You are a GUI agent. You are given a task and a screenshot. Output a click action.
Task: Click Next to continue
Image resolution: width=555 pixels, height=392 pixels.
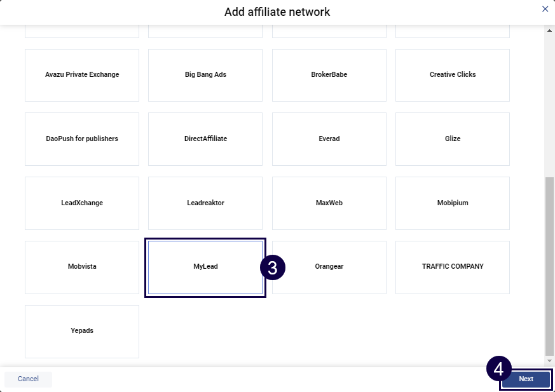pyautogui.click(x=526, y=379)
